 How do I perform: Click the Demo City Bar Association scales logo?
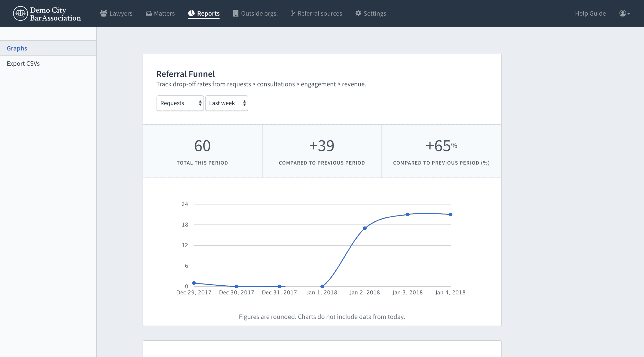tap(20, 13)
